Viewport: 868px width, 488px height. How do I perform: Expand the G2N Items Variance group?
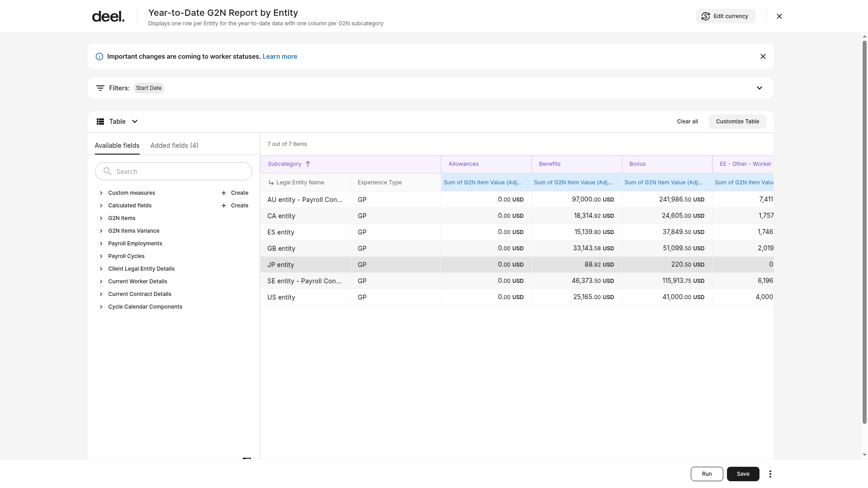click(101, 231)
